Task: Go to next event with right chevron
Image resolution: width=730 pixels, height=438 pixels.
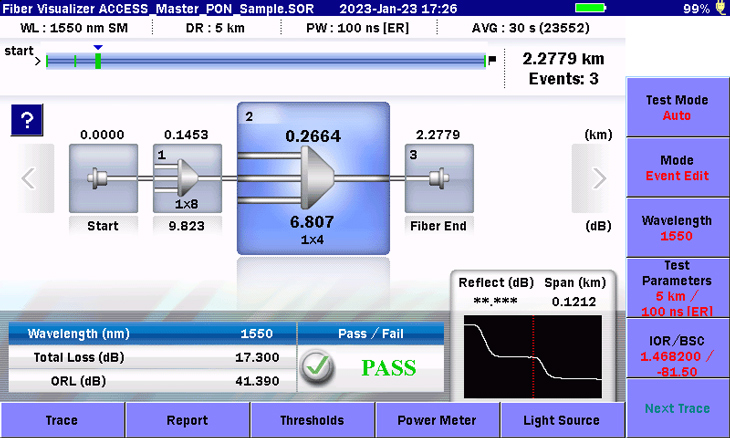Action: (x=599, y=178)
